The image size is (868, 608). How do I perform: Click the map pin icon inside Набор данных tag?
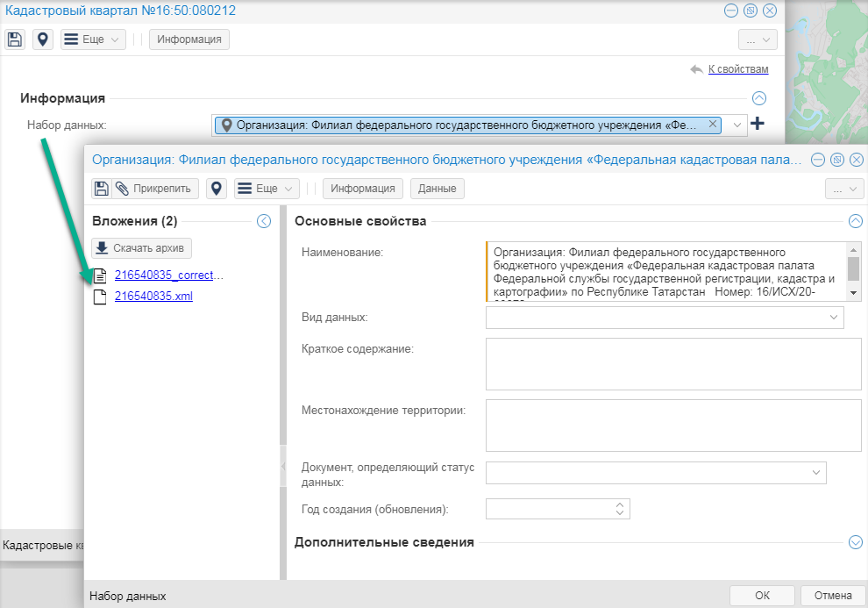226,125
